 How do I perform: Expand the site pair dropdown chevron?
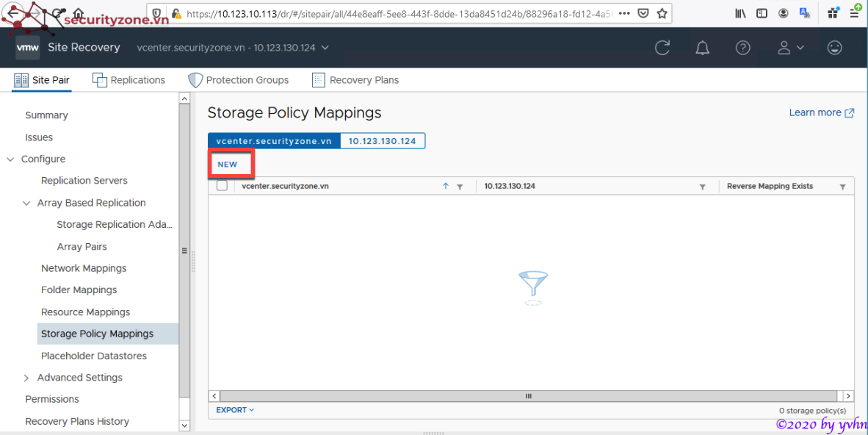[x=325, y=48]
